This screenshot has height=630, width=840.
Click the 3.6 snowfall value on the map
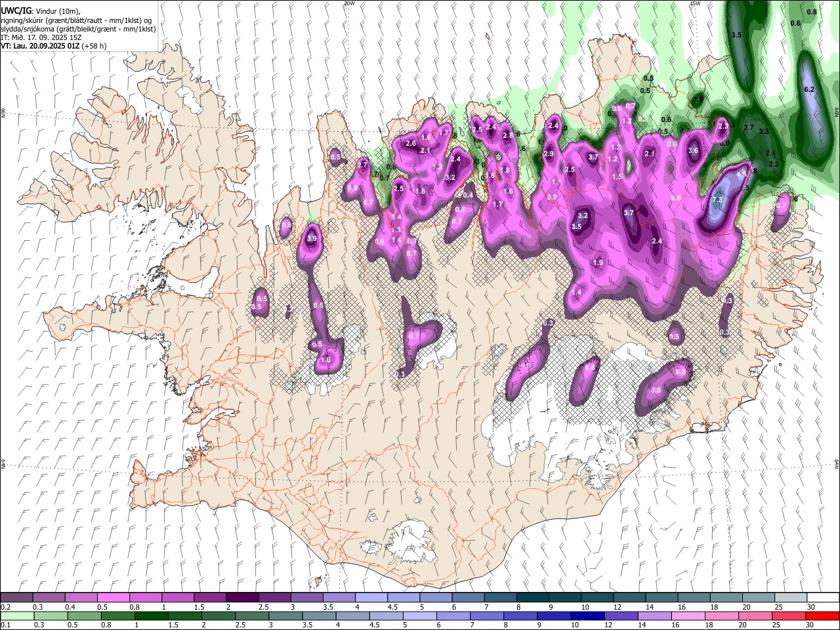click(x=693, y=150)
